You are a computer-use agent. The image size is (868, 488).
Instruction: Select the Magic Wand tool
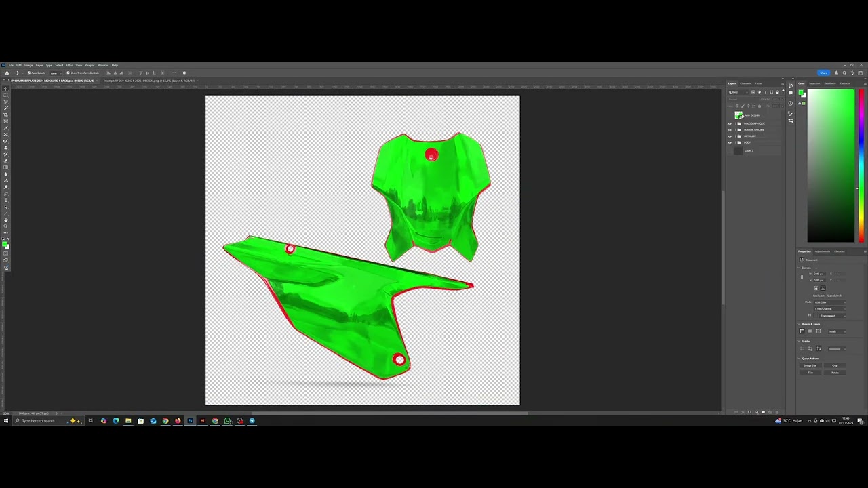[5, 108]
